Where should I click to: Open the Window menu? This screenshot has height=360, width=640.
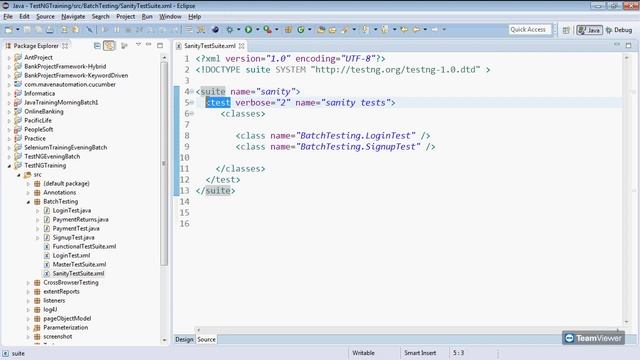coord(170,17)
